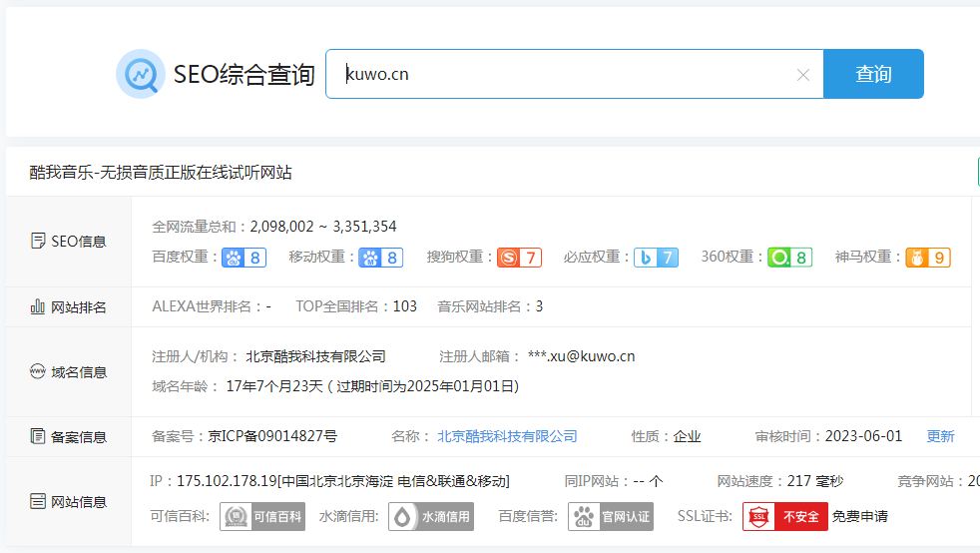Open the 可信百科 badge
The width and height of the screenshot is (980, 553).
[262, 517]
